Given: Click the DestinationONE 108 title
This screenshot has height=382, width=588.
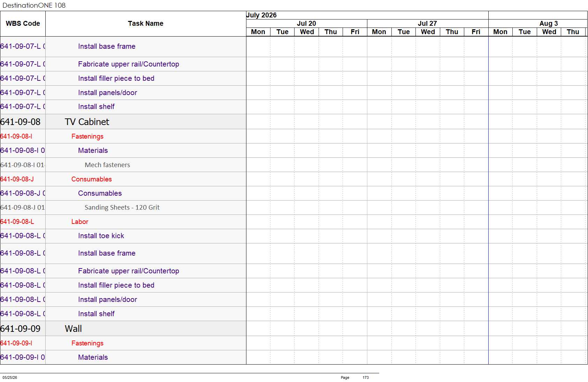Looking at the screenshot, I should [34, 5].
